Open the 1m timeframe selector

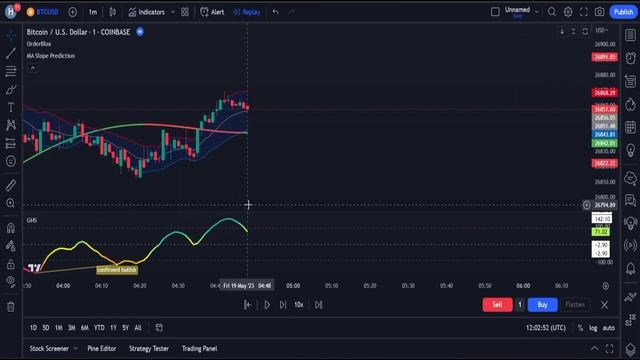93,12
